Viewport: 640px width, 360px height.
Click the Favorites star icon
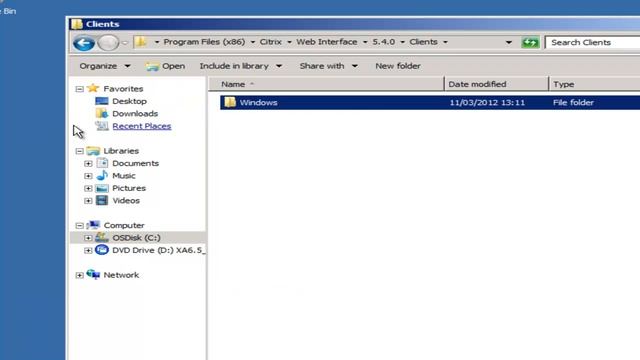point(93,88)
